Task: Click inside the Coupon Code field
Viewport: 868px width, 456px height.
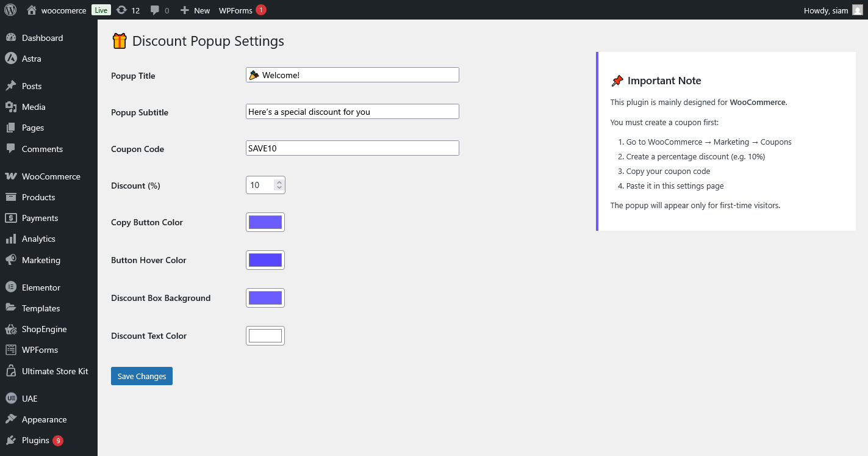Action: (352, 148)
